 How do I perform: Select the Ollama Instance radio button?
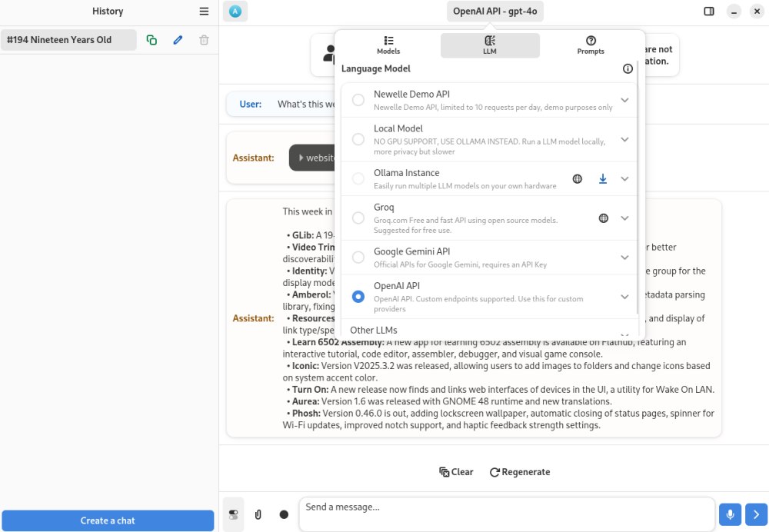pyautogui.click(x=358, y=178)
